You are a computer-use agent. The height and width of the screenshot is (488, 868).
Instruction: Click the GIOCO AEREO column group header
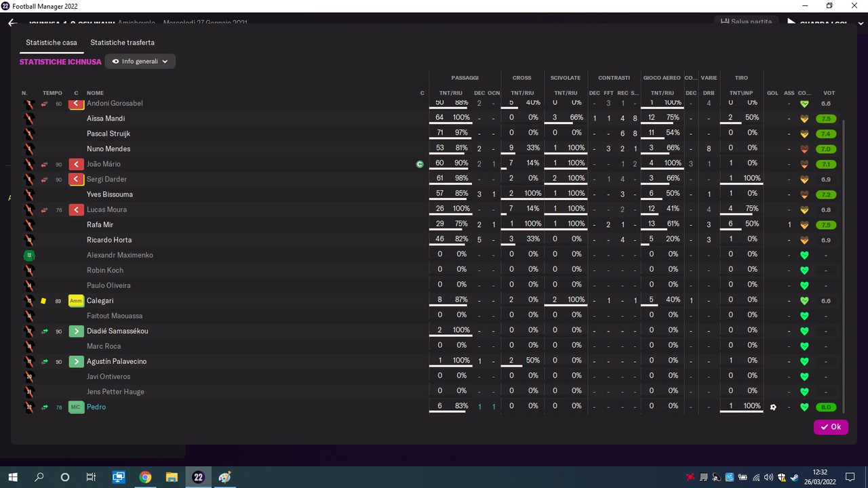[x=662, y=78]
